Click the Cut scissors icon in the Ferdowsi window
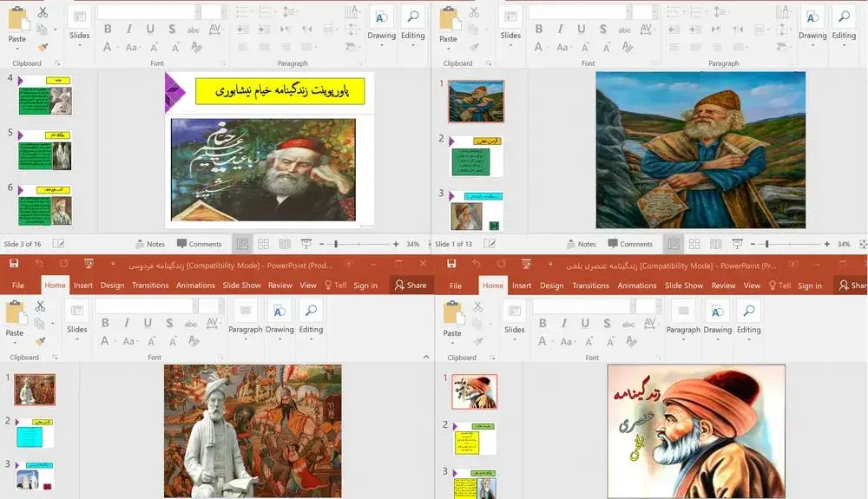The image size is (868, 499). (40, 306)
